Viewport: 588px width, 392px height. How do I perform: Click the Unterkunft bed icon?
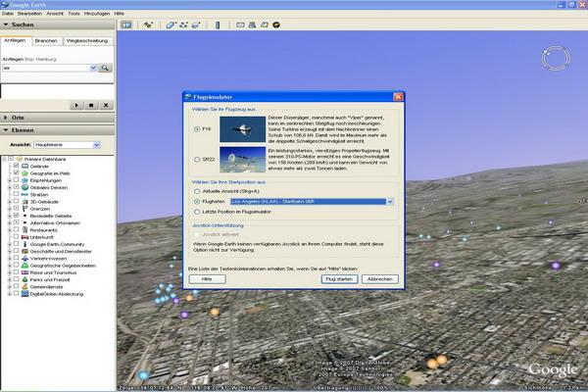tap(24, 237)
